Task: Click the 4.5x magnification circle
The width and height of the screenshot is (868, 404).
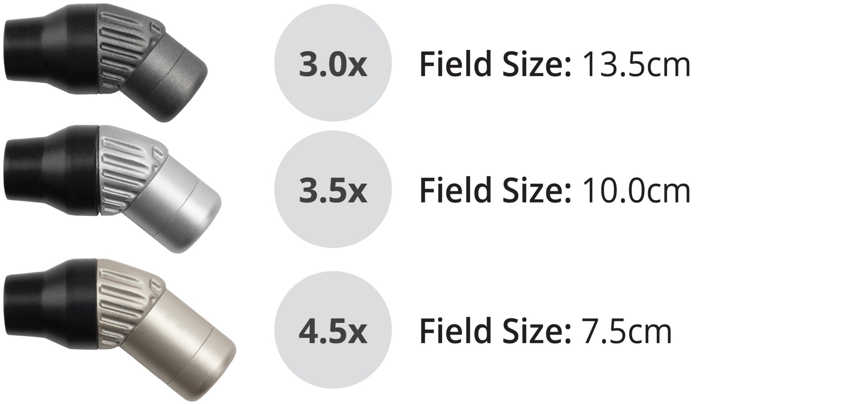Action: [x=333, y=329]
